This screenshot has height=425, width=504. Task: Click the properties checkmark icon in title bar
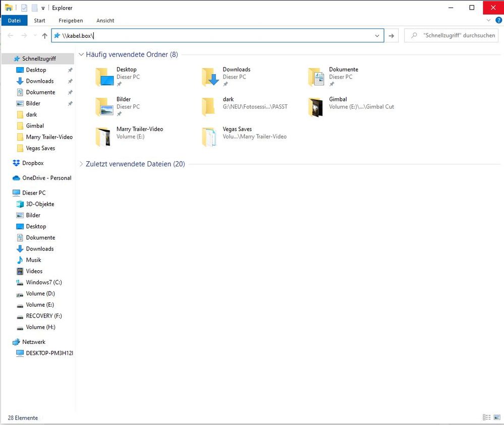pyautogui.click(x=24, y=8)
